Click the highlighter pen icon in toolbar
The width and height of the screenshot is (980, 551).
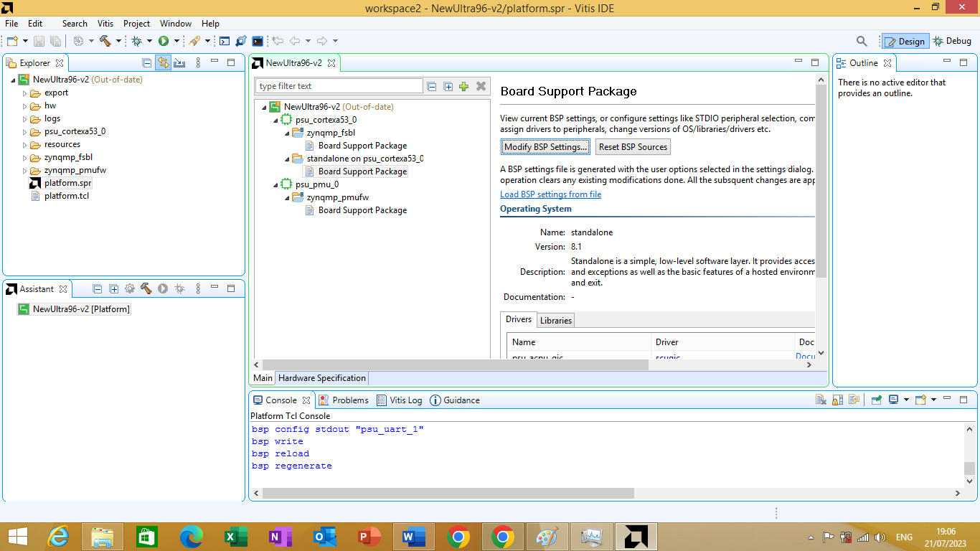point(194,42)
